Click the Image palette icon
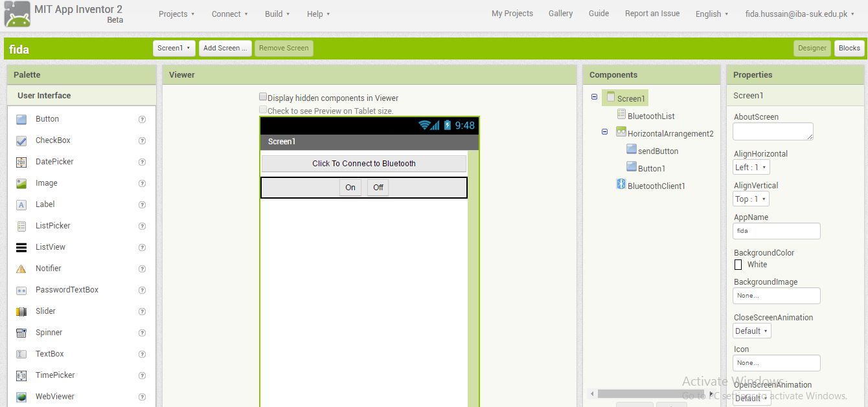The image size is (868, 407). (21, 183)
